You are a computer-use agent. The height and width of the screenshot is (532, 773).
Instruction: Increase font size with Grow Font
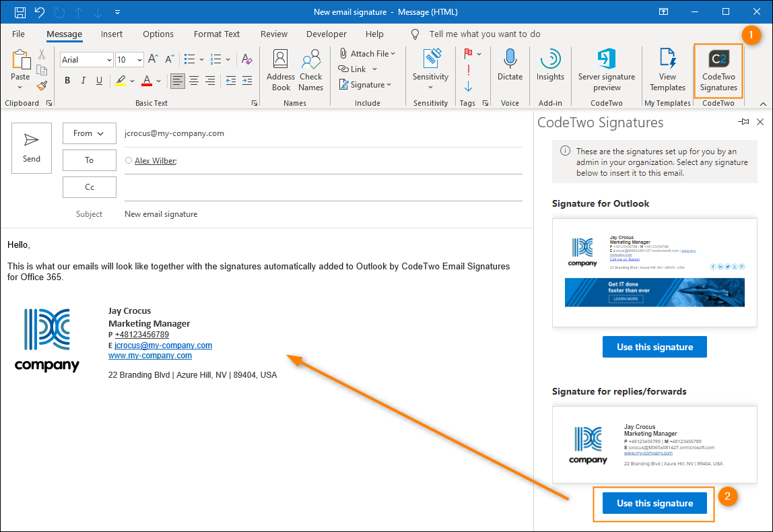point(154,59)
